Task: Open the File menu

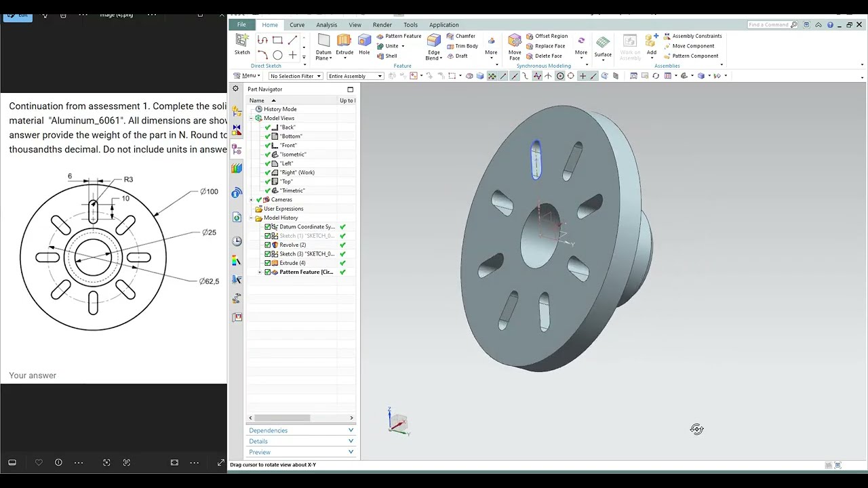Action: click(x=241, y=24)
